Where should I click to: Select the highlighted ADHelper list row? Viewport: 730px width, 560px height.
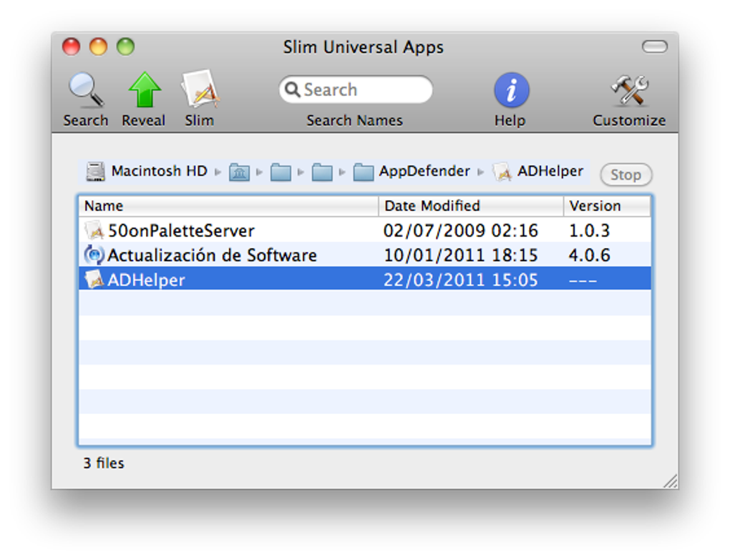pos(365,280)
